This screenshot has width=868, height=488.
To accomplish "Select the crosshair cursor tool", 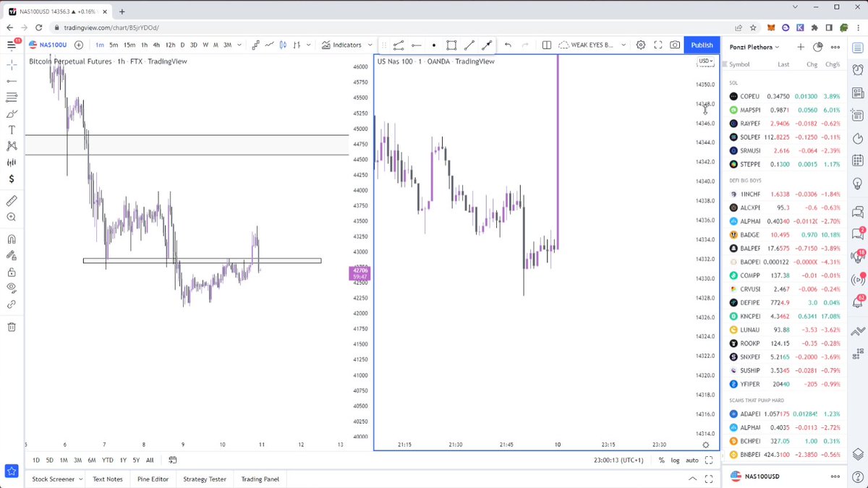I will click(12, 64).
